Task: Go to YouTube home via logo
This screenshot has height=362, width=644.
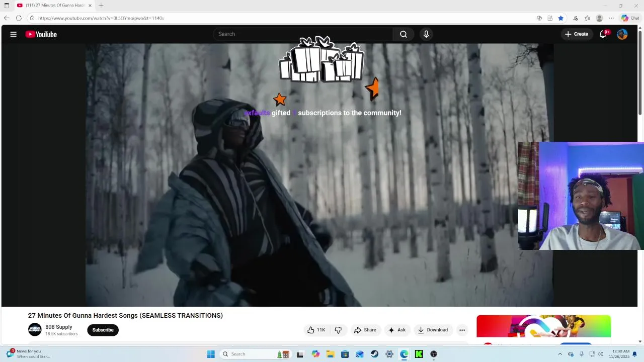Action: tap(41, 34)
